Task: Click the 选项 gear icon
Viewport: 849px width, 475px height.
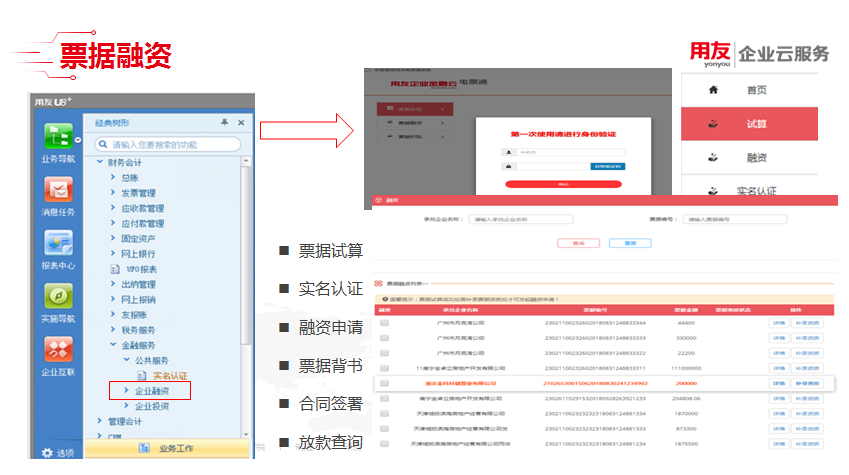Action: pos(48,453)
